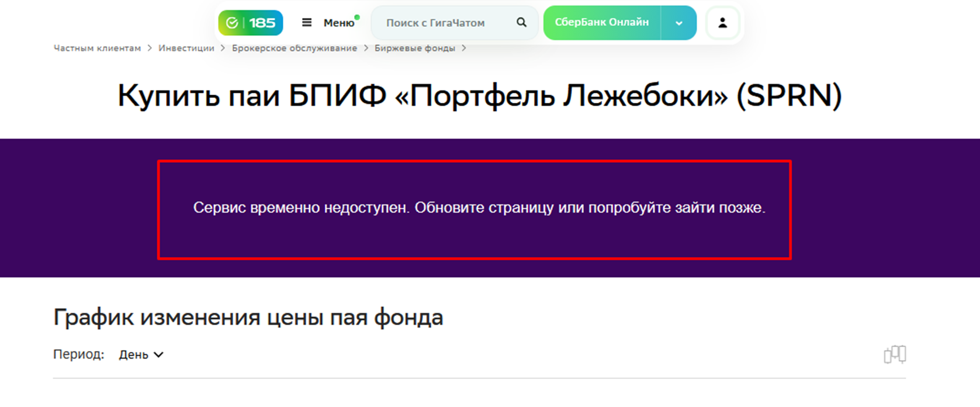Go to Частным клиентам breadcrumb
This screenshot has height=407, width=980.
[97, 48]
